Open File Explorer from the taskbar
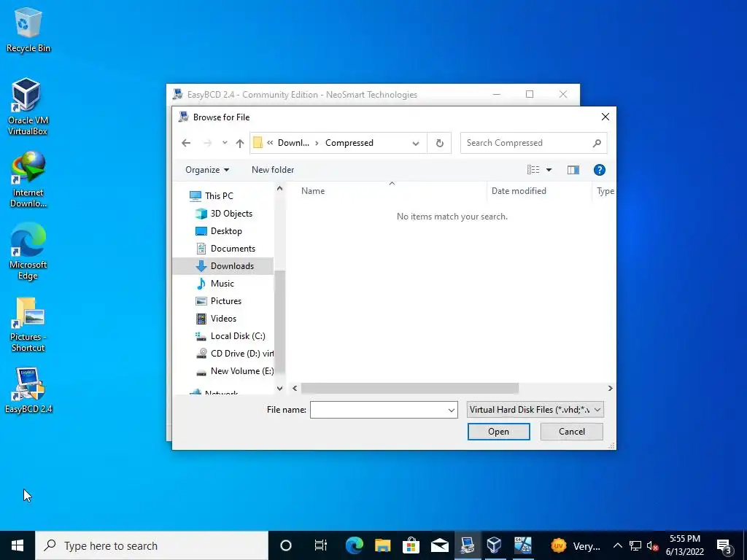The height and width of the screenshot is (560, 747). [382, 545]
